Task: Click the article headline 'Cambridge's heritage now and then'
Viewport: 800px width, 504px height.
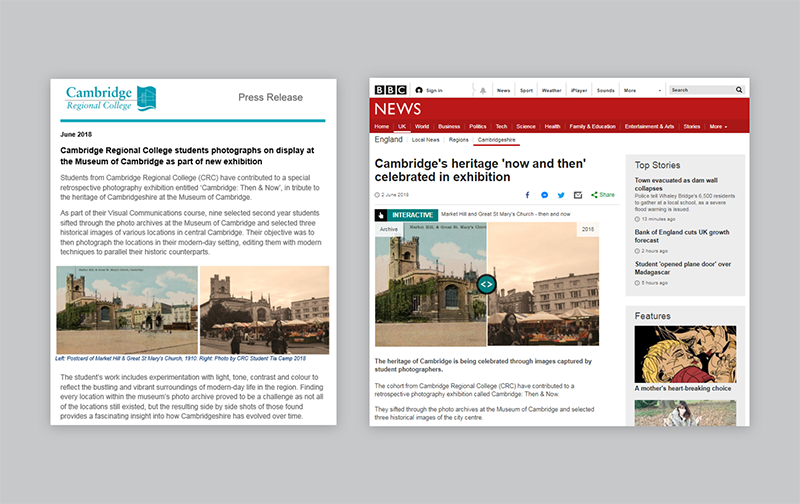Action: pos(480,170)
